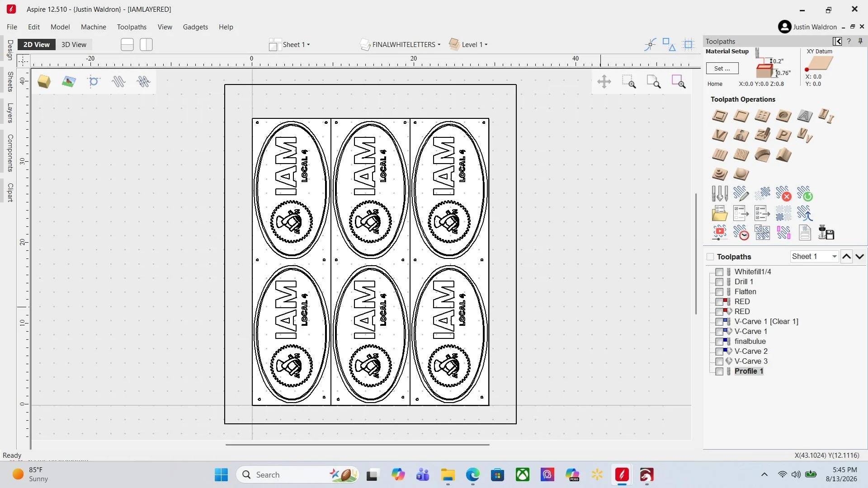868x488 pixels.
Task: Select the 2D Profile toolpath tool
Action: click(x=720, y=116)
